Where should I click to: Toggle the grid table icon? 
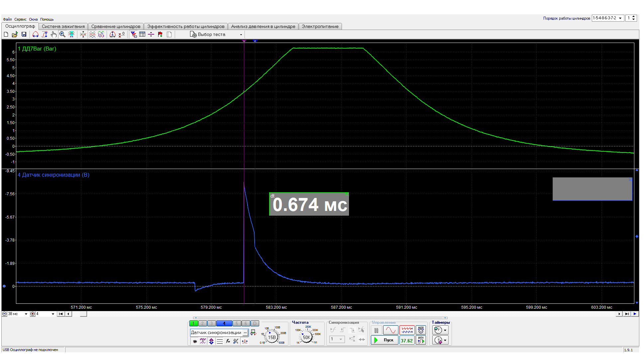[x=142, y=34]
